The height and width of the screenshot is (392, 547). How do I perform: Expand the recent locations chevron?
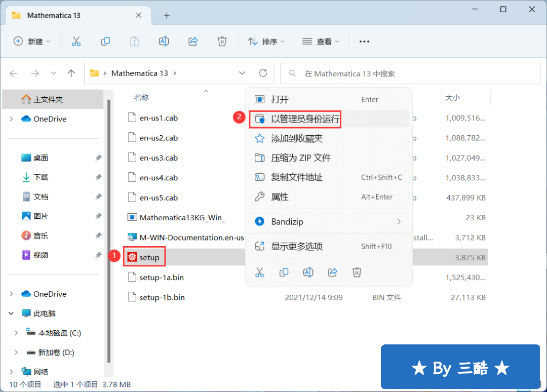[x=53, y=73]
